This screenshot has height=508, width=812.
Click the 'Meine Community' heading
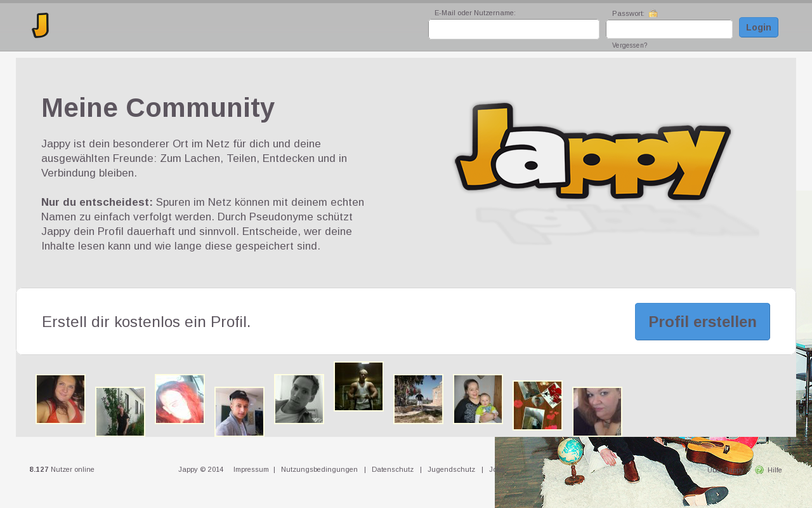pyautogui.click(x=158, y=108)
